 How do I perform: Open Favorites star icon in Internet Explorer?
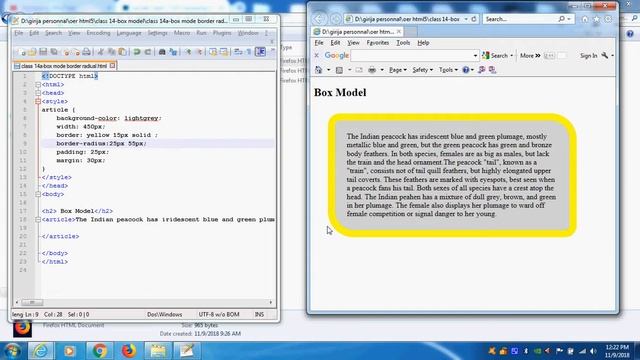[596, 19]
